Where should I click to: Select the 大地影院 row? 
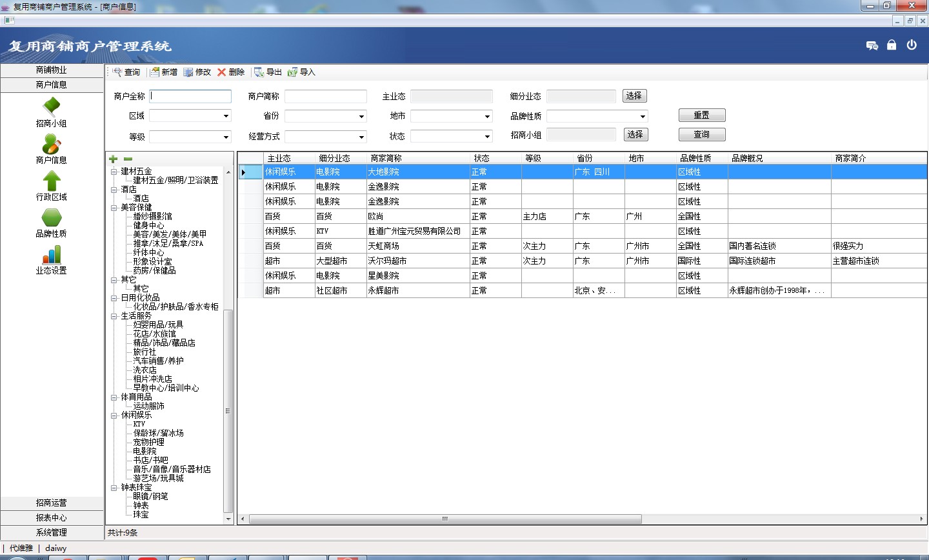coord(582,172)
